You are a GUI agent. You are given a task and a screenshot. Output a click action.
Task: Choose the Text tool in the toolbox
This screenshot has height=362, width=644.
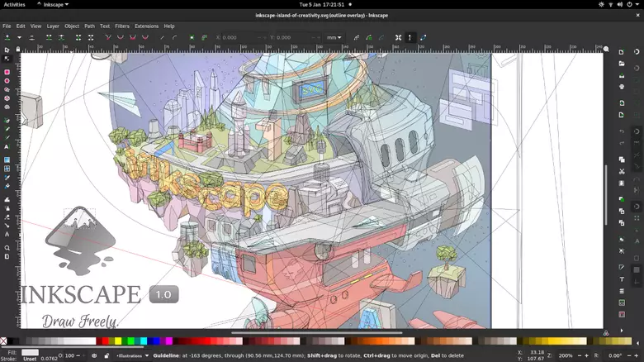coord(7,146)
